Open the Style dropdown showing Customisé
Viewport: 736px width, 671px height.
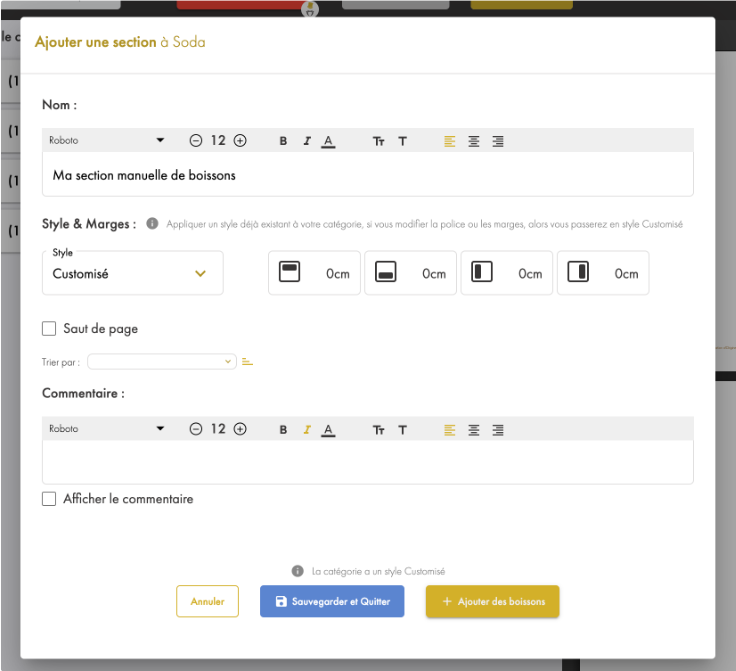click(132, 273)
